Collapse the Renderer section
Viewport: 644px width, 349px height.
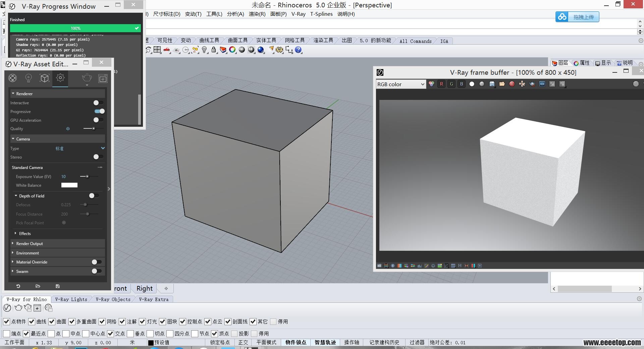(13, 94)
